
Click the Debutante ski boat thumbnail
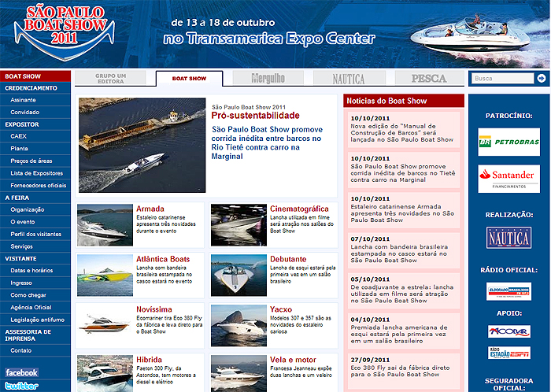click(239, 275)
